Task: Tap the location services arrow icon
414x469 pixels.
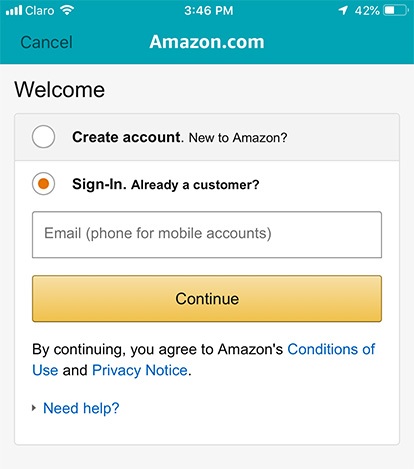Action: pos(343,10)
